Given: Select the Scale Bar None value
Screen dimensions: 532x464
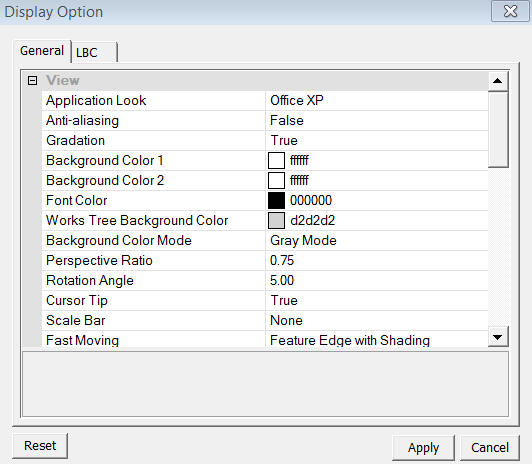Looking at the screenshot, I should tap(377, 321).
